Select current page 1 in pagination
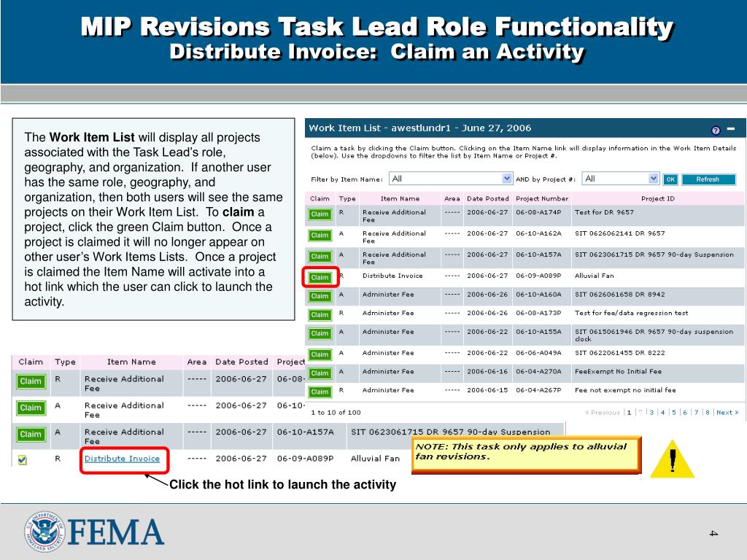747x560 pixels. click(629, 413)
